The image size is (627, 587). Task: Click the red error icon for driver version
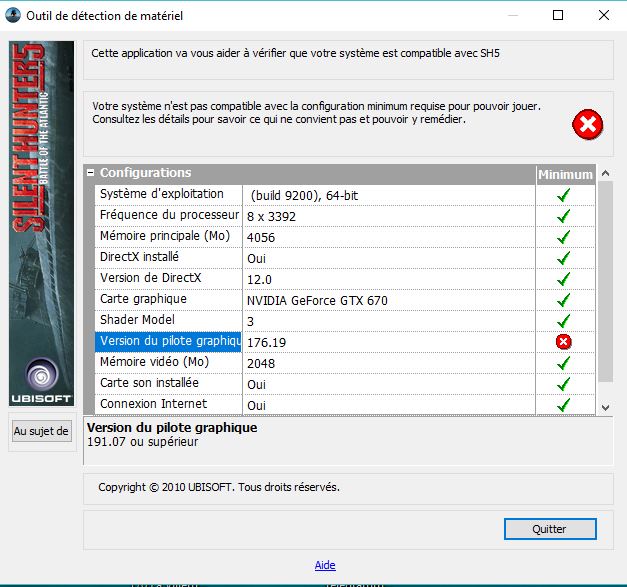(x=563, y=342)
